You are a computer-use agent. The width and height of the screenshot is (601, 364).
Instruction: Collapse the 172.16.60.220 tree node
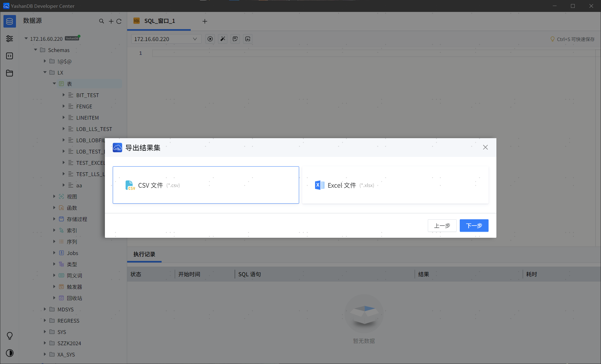[26, 39]
